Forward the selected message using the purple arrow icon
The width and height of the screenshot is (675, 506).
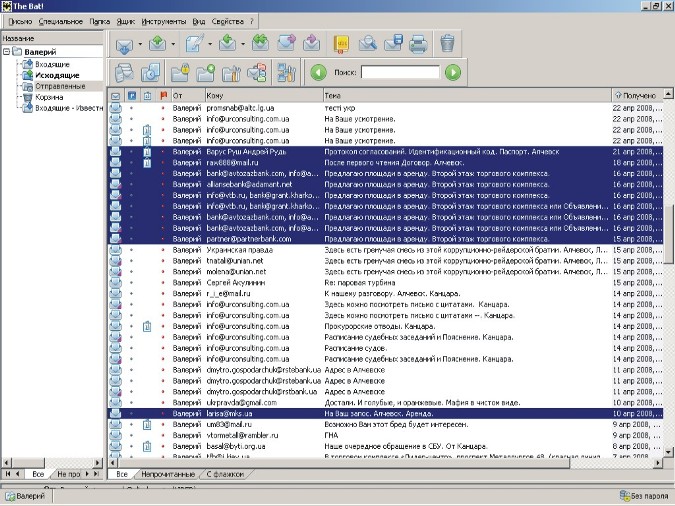286,43
